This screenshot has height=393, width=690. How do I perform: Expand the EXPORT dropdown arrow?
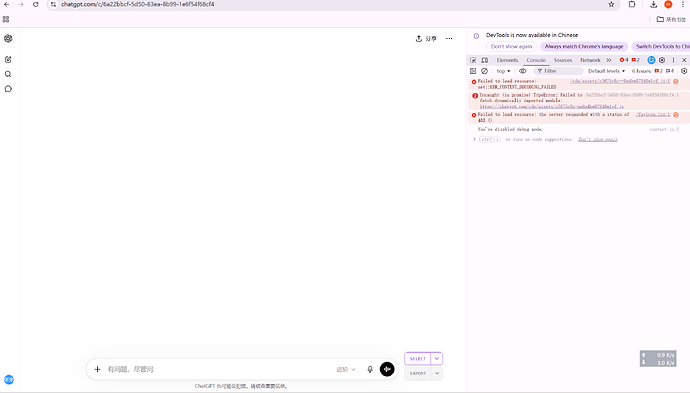pyautogui.click(x=437, y=373)
